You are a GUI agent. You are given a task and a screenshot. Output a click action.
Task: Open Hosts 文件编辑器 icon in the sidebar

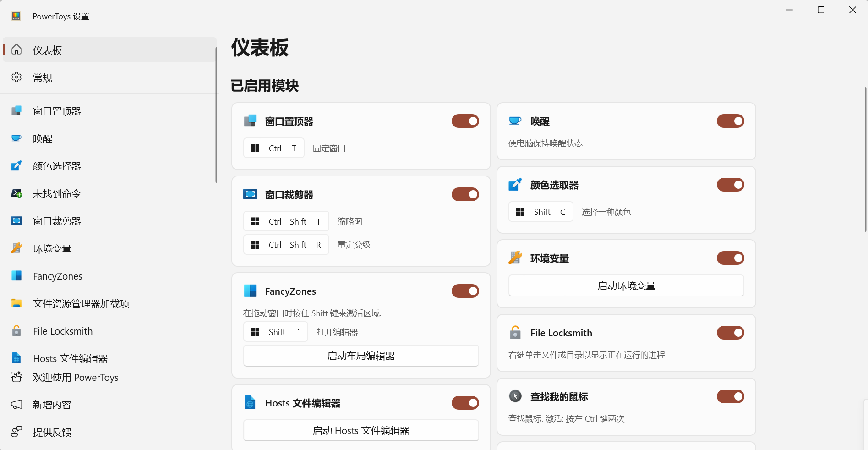click(x=16, y=358)
